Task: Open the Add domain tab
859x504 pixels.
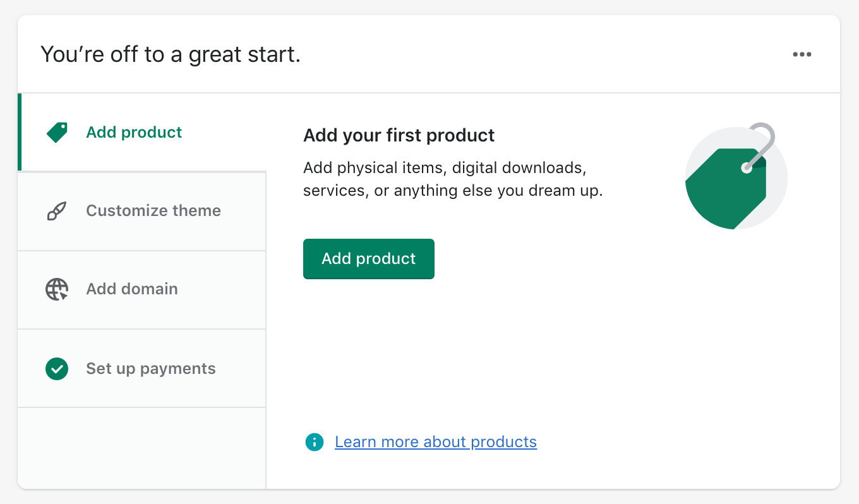Action: click(131, 289)
